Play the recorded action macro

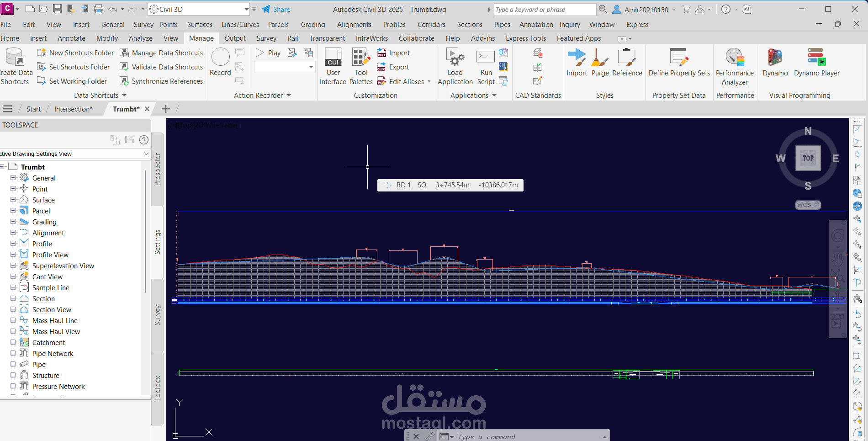coord(268,53)
